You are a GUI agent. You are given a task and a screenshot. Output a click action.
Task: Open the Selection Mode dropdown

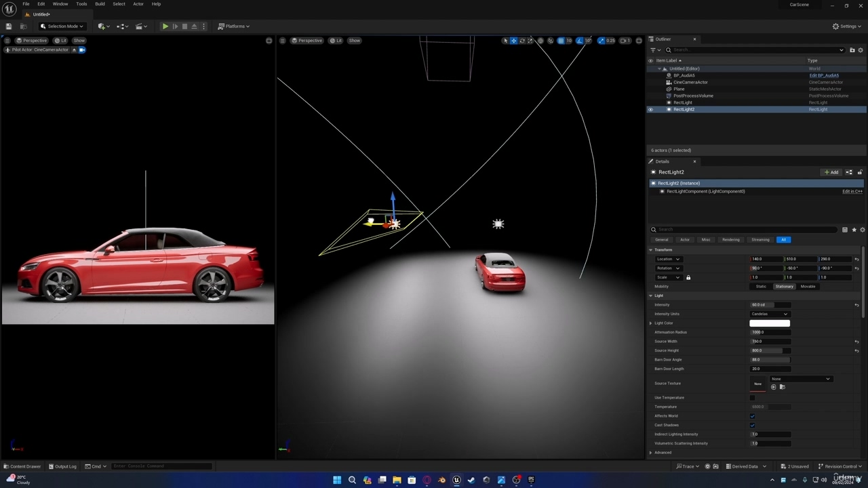click(62, 26)
